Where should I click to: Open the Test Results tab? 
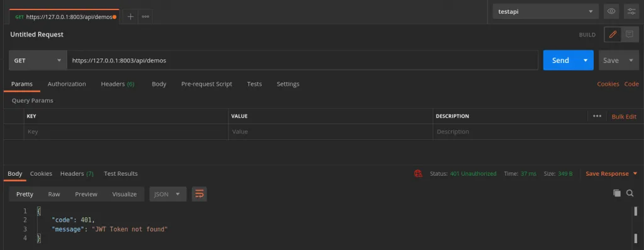pos(121,174)
